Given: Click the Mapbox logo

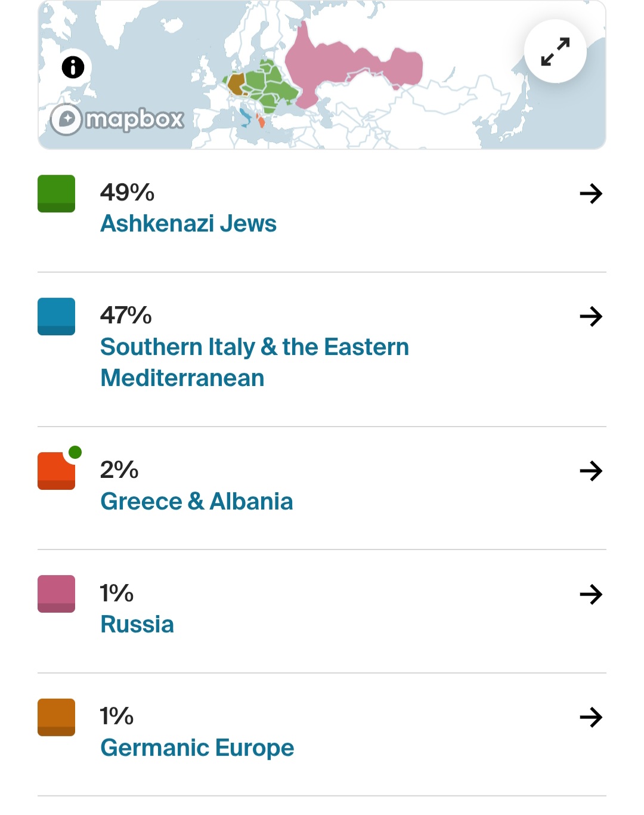Looking at the screenshot, I should tap(117, 119).
